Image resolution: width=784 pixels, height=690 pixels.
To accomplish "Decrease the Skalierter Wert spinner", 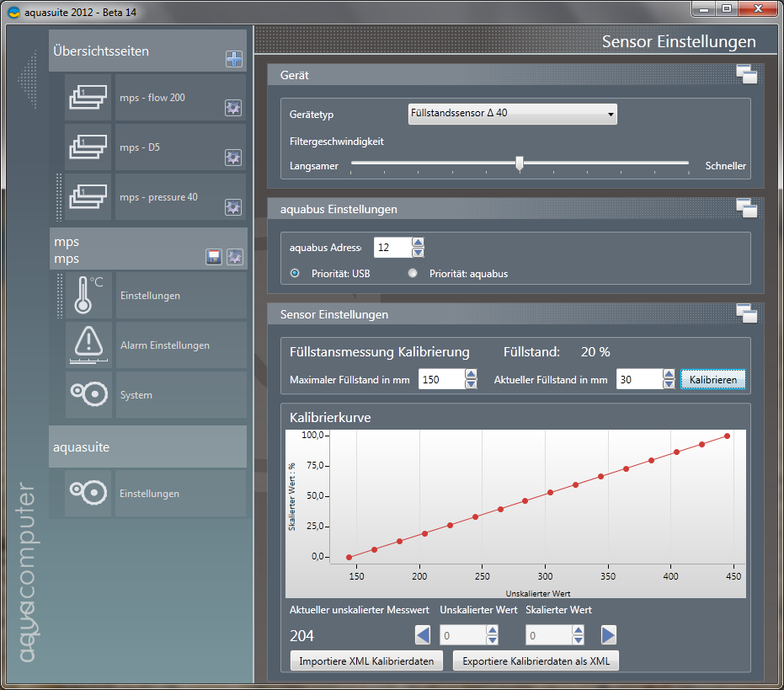I will click(x=578, y=640).
